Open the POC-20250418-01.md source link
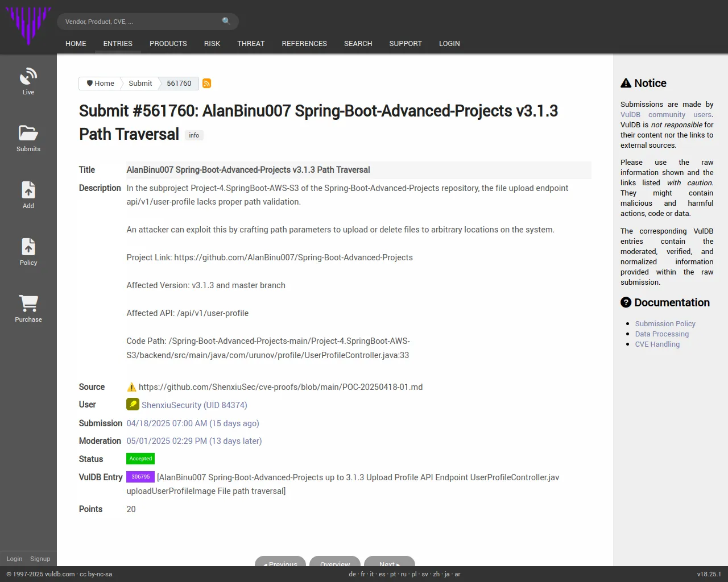 point(280,387)
